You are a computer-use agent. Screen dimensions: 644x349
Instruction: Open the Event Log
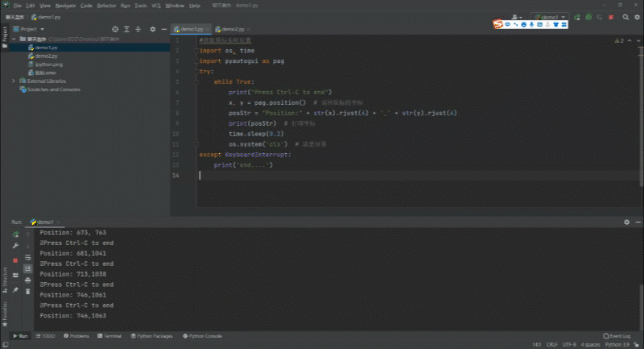(x=617, y=336)
